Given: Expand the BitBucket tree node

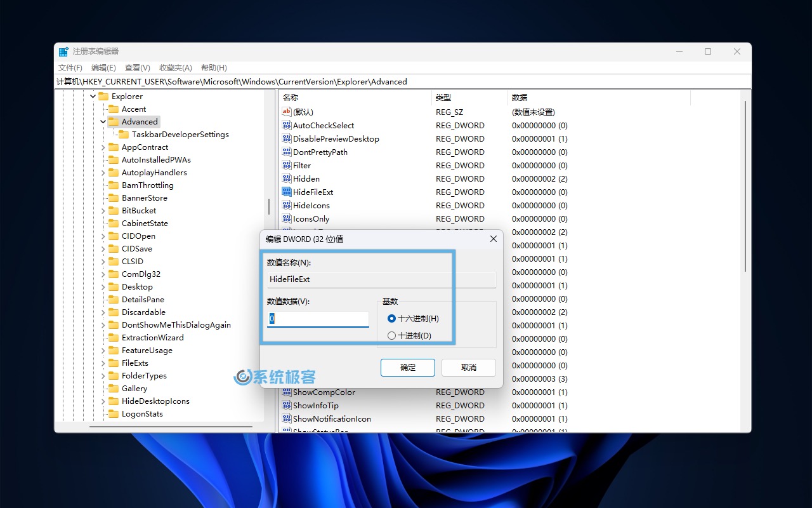Looking at the screenshot, I should [103, 211].
